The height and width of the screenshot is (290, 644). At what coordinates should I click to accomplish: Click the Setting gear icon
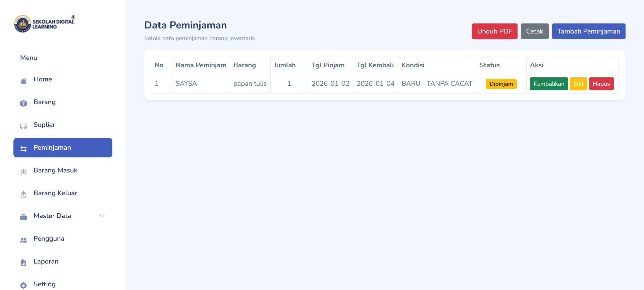coord(23,285)
